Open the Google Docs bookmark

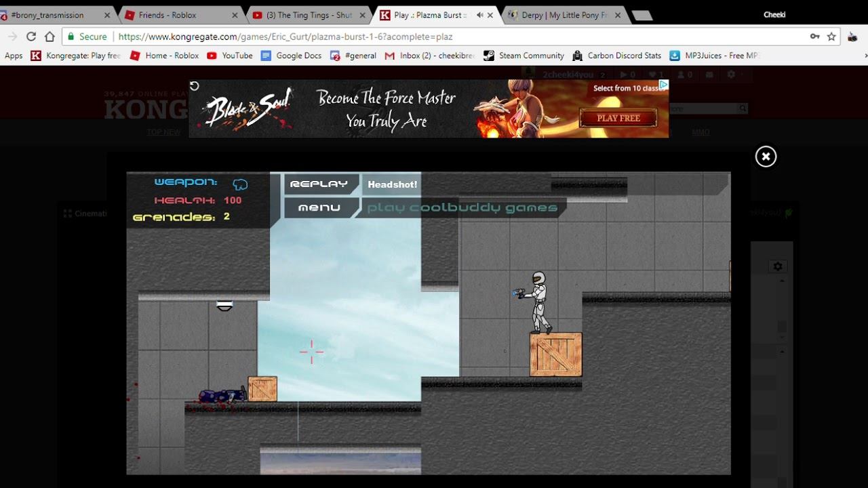291,56
